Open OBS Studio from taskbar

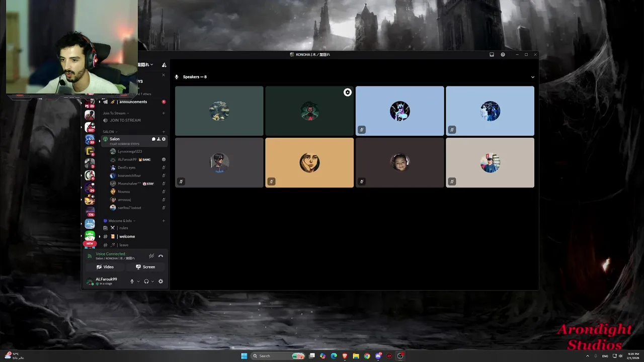pos(400,356)
